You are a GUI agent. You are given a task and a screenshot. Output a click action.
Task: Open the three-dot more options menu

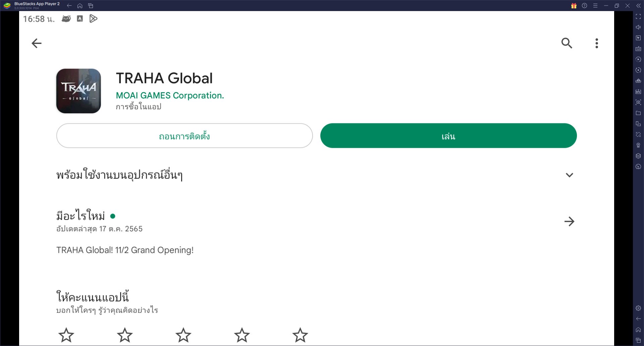point(597,43)
